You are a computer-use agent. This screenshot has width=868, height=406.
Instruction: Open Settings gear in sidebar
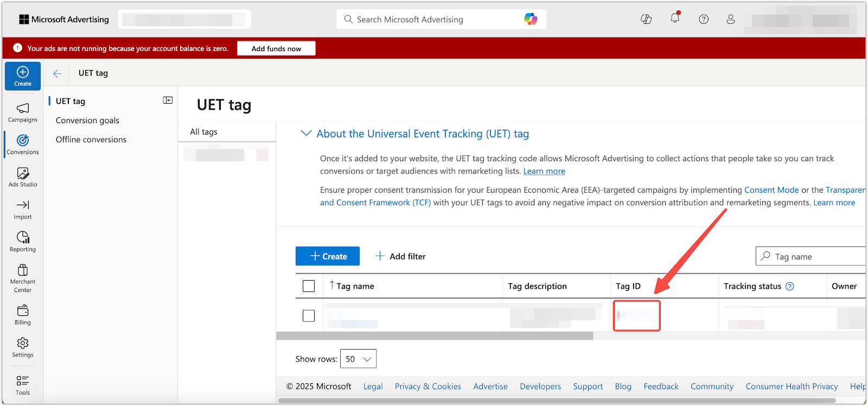click(x=23, y=347)
